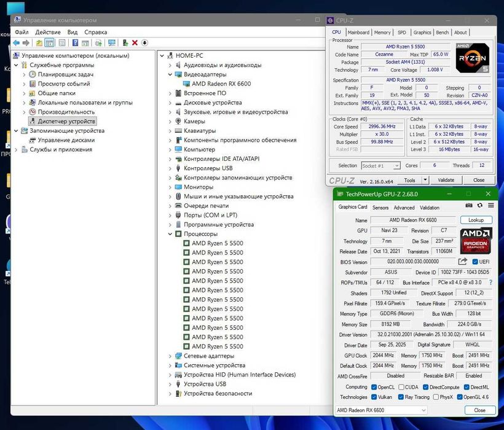Screen dimensions: 504x430
Task: Click the Lookup button in GPU-Z
Action: coord(476,220)
